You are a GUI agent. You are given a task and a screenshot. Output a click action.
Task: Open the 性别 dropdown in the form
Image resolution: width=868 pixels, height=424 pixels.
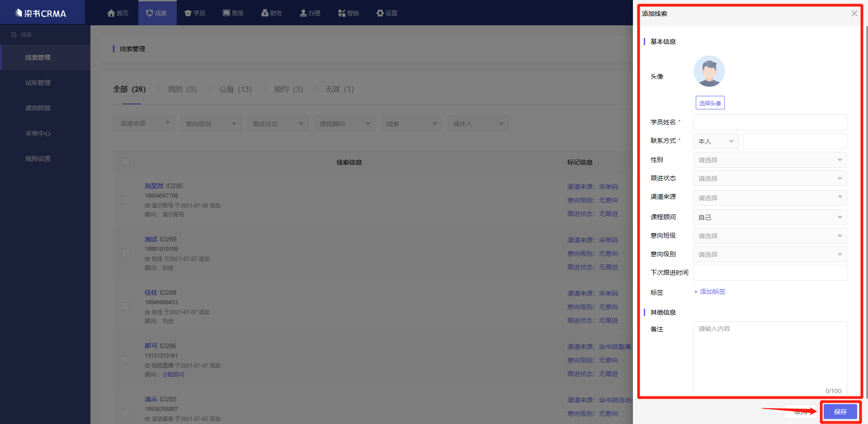[x=770, y=160]
